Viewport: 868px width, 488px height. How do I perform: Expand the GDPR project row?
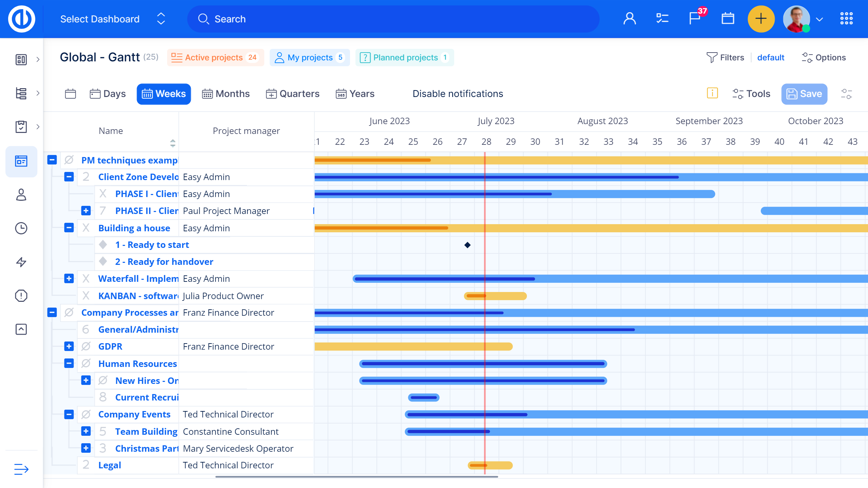click(69, 346)
